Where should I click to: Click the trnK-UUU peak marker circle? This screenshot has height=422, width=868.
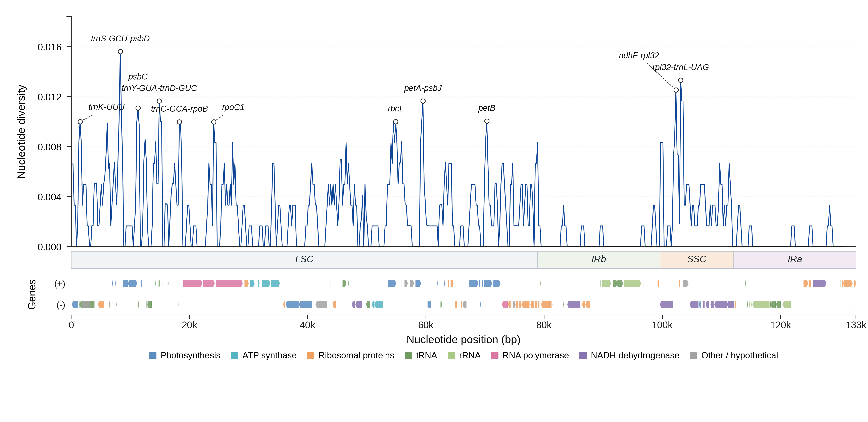click(80, 122)
